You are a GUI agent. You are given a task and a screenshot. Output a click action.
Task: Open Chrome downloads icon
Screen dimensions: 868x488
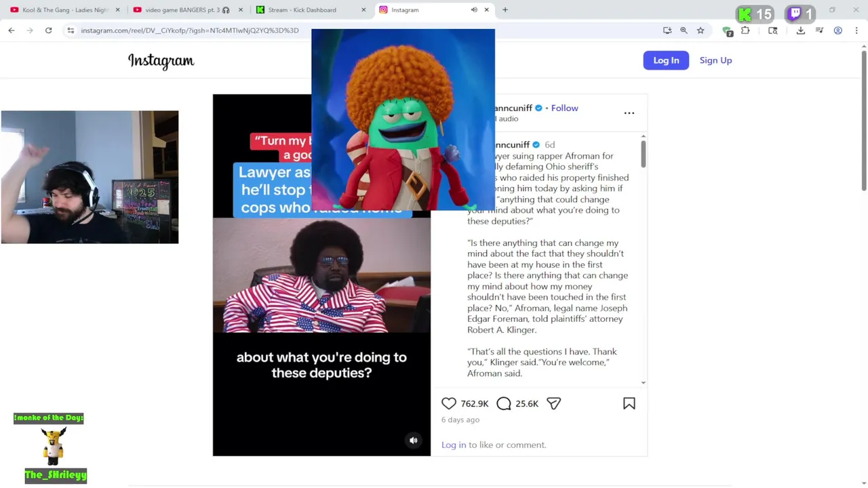801,30
